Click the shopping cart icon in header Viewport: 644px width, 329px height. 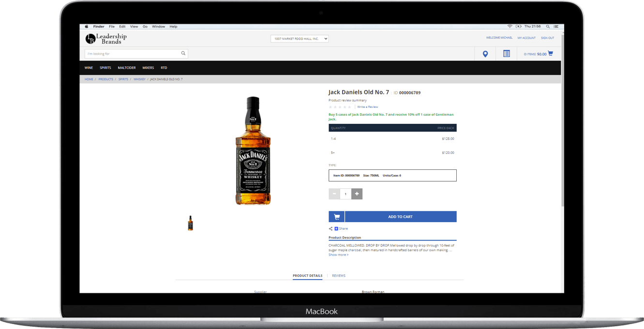(x=551, y=54)
